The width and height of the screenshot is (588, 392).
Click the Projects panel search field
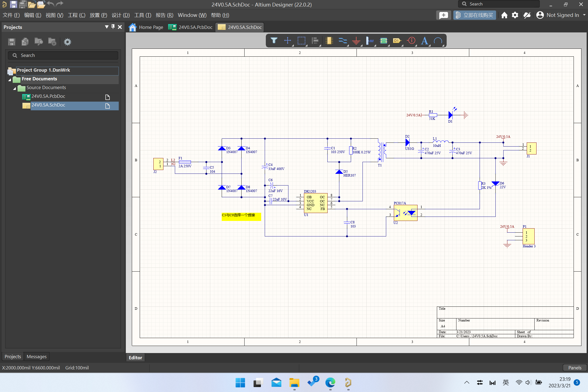(63, 55)
